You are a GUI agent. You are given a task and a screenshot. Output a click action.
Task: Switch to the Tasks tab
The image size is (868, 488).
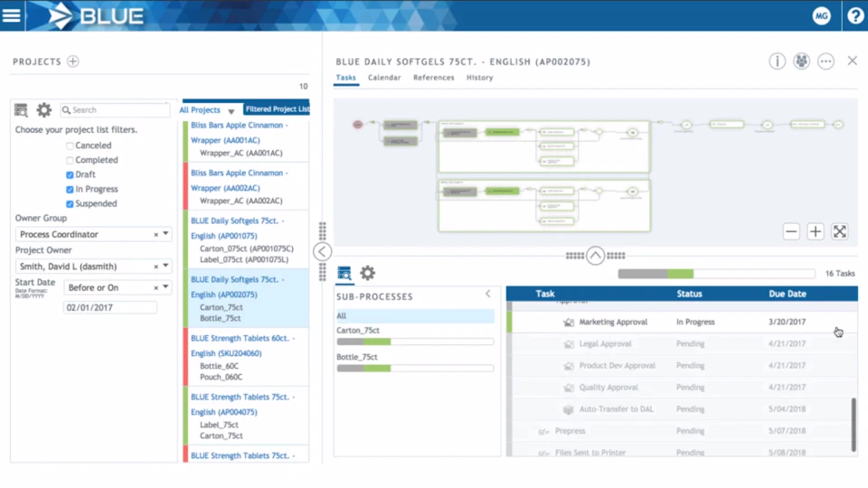coord(346,78)
